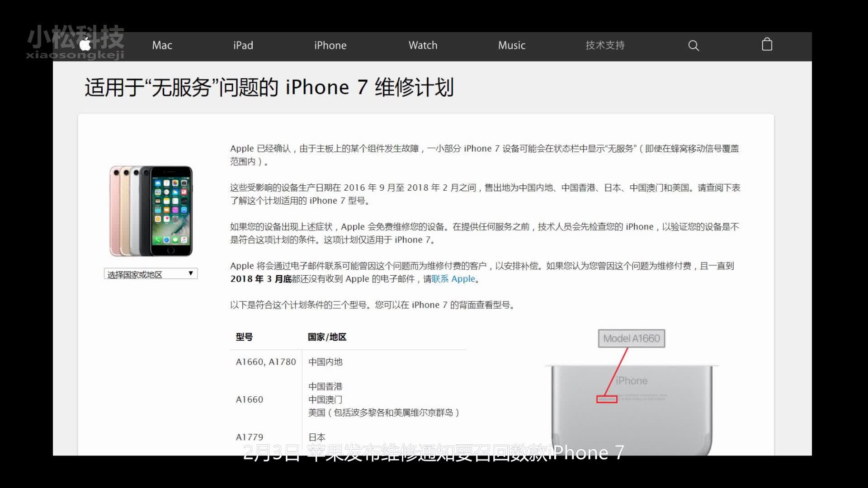The height and width of the screenshot is (488, 868).
Task: Click the 技术支持 menu item
Action: (x=605, y=45)
